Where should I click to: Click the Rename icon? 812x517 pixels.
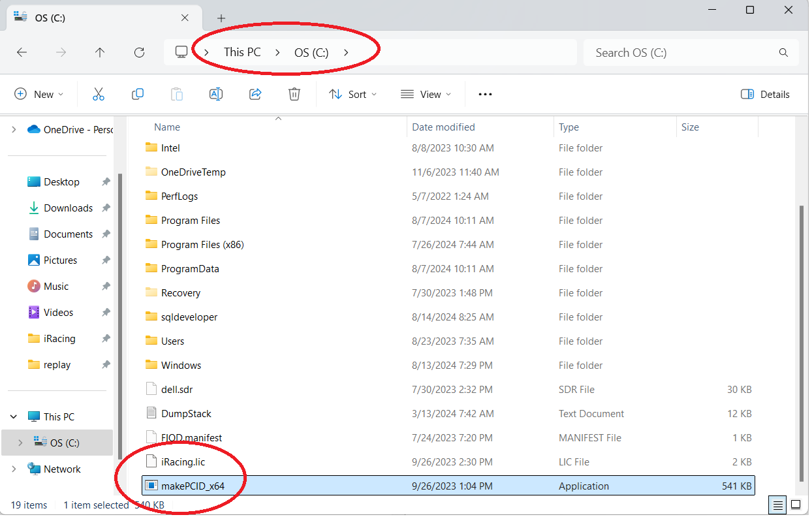216,94
